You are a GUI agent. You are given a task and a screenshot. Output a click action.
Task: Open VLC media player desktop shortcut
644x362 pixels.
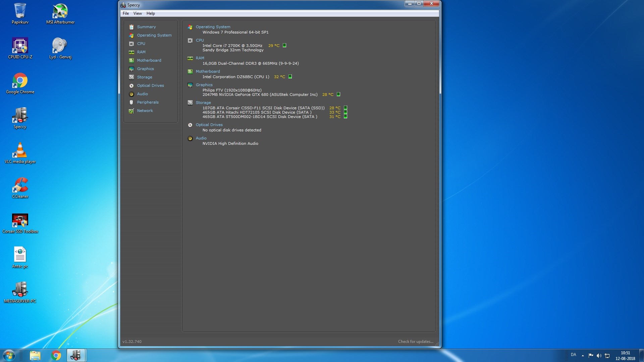(x=20, y=153)
